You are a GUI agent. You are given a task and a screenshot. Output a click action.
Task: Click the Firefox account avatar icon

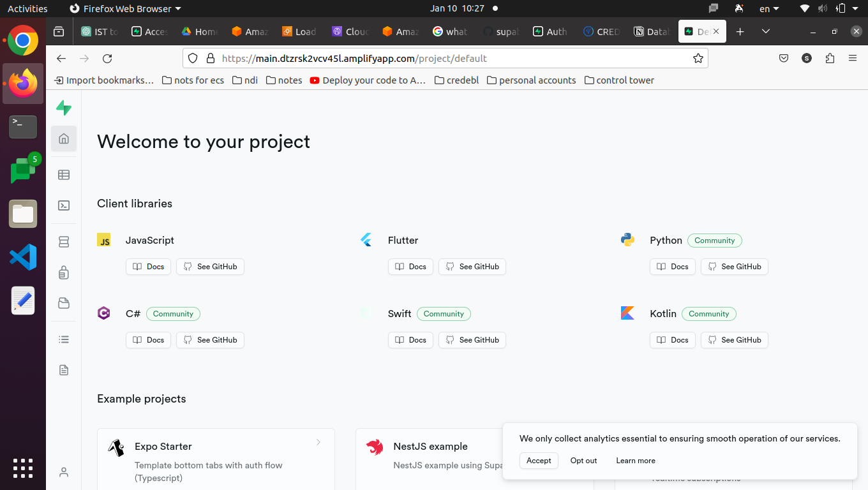807,58
